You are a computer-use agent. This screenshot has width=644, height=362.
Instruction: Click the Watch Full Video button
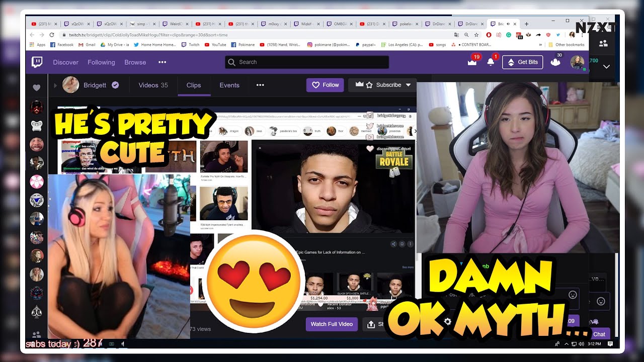(332, 324)
